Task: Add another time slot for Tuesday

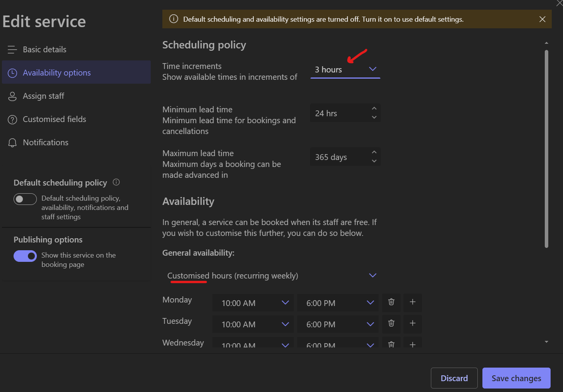Action: pyautogui.click(x=413, y=323)
